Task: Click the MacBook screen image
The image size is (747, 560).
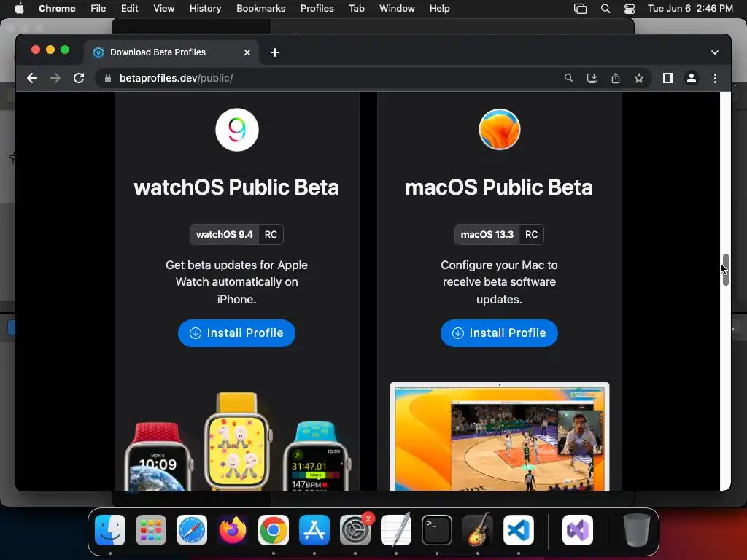Action: [499, 436]
